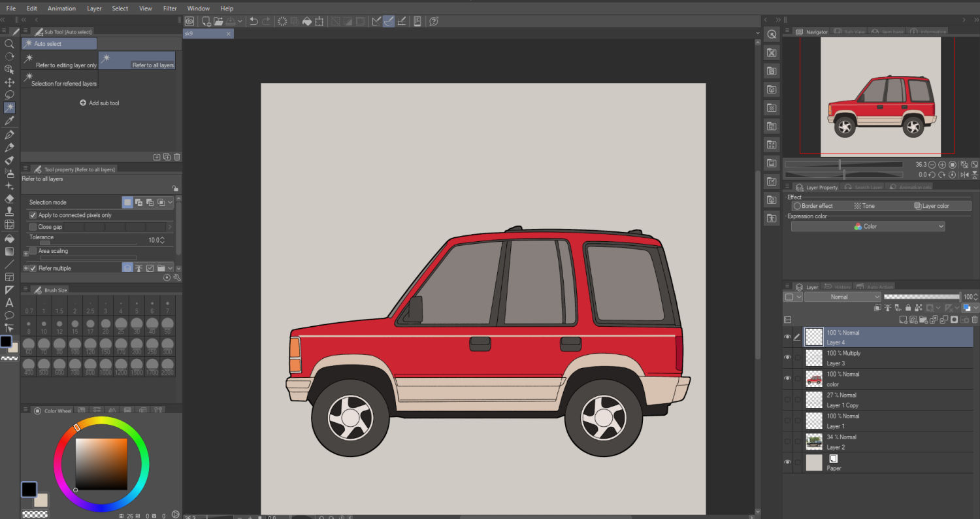Choose the Text tool
The image size is (980, 519).
pos(9,303)
